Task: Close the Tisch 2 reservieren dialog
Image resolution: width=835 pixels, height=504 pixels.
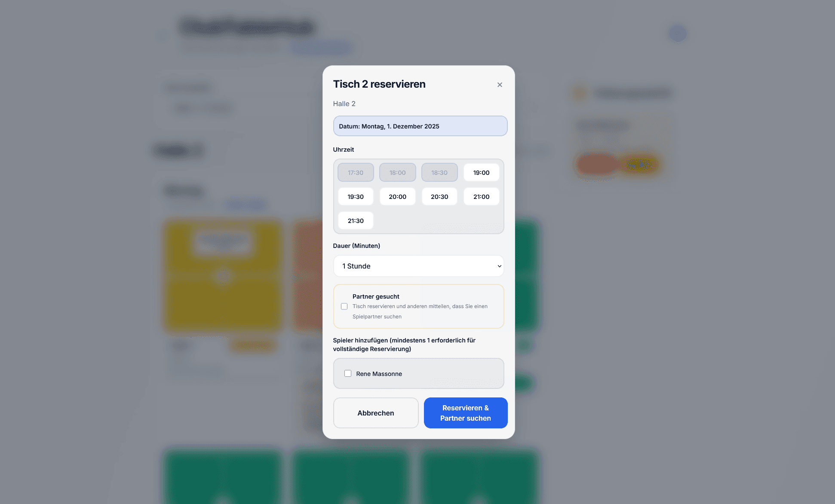Action: (500, 84)
